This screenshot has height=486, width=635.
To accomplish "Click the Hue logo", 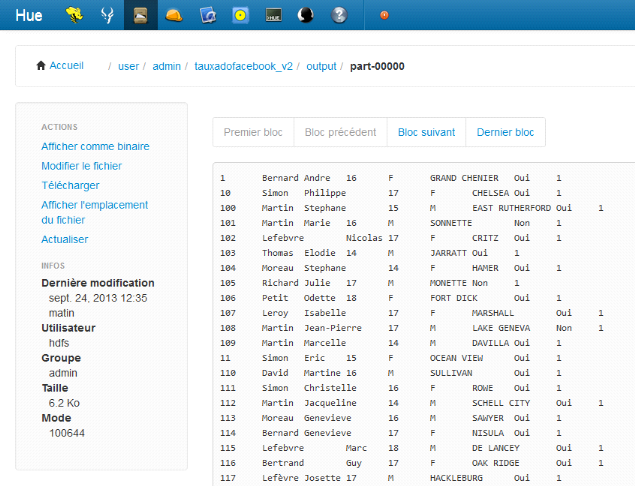I will 28,15.
